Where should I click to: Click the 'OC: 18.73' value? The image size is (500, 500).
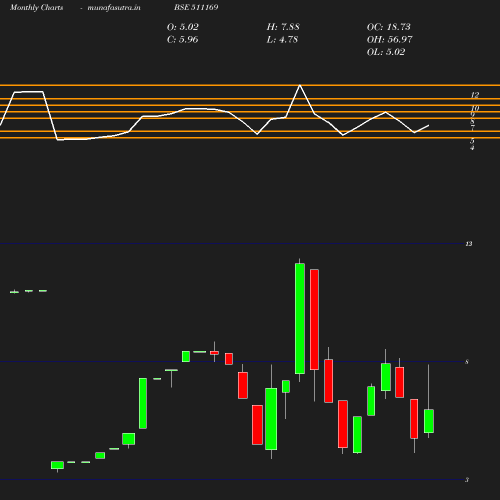(389, 27)
